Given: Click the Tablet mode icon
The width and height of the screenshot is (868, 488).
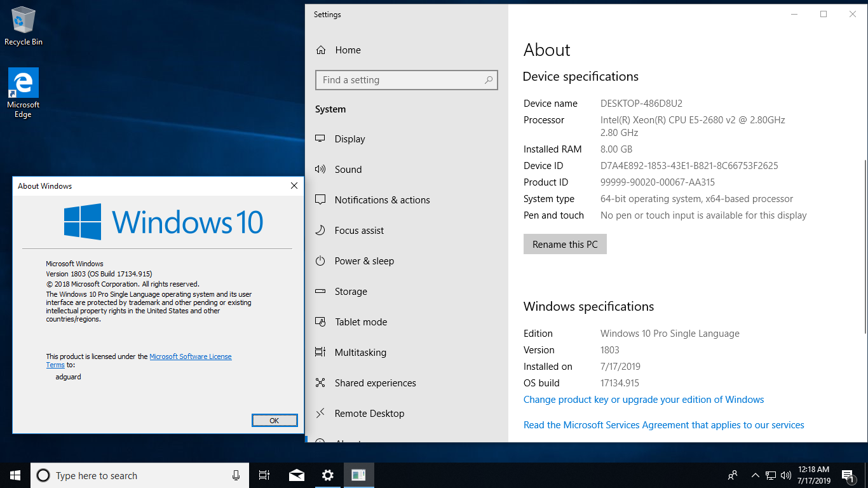Looking at the screenshot, I should (x=321, y=322).
